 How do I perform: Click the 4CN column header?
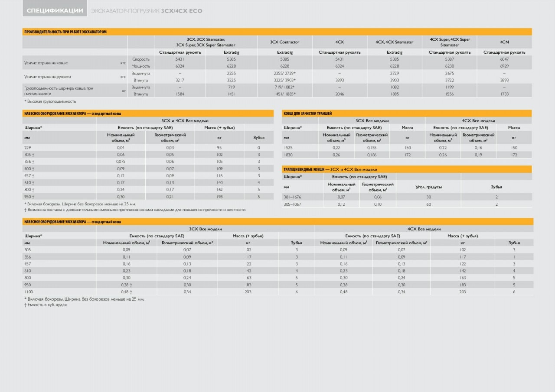(504, 42)
